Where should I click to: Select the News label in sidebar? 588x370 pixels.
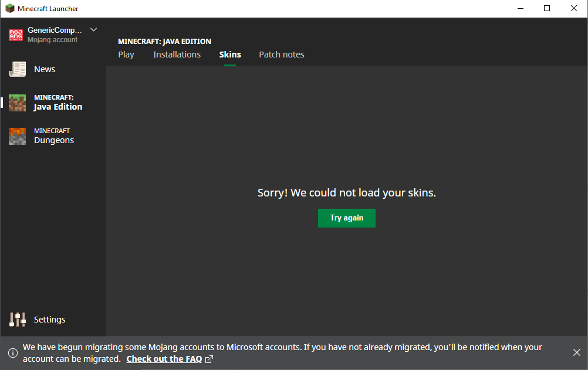point(45,69)
